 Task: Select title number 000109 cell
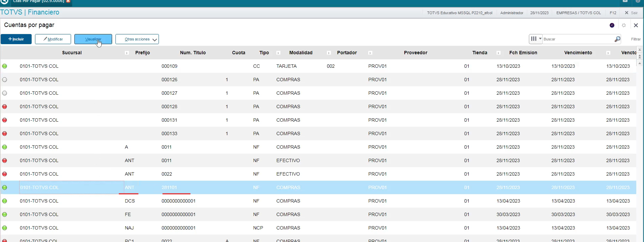[x=169, y=66]
